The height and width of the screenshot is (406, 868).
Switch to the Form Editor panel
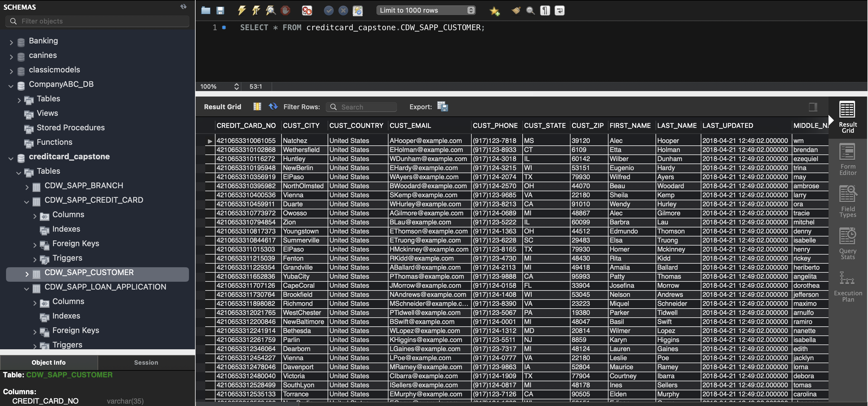pyautogui.click(x=848, y=158)
